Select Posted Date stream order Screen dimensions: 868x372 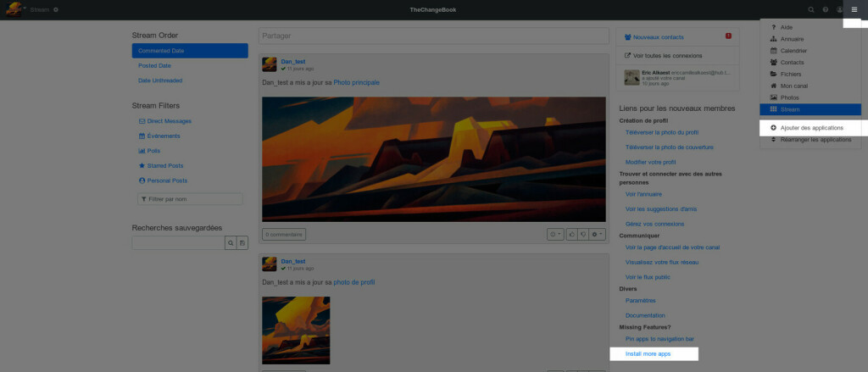click(x=190, y=65)
